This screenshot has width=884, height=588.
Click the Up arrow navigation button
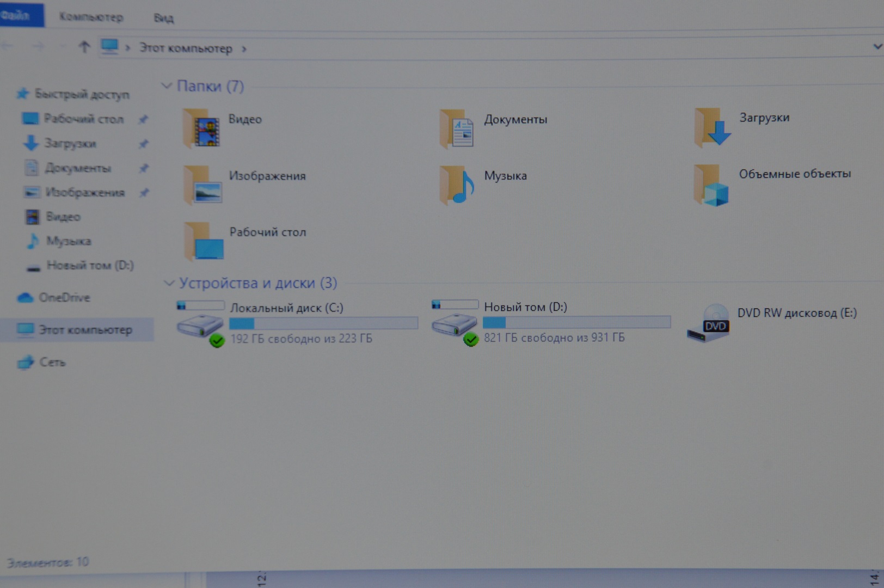point(84,47)
